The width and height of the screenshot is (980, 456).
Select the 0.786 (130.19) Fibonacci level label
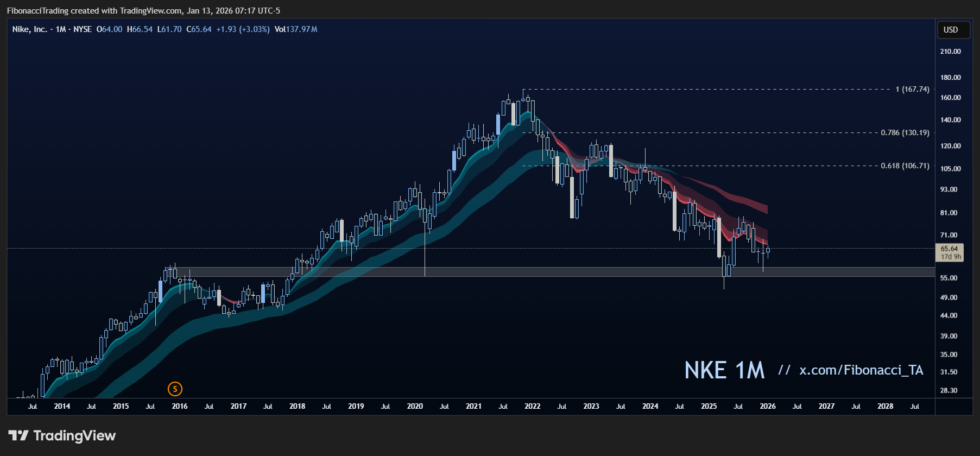tap(905, 132)
